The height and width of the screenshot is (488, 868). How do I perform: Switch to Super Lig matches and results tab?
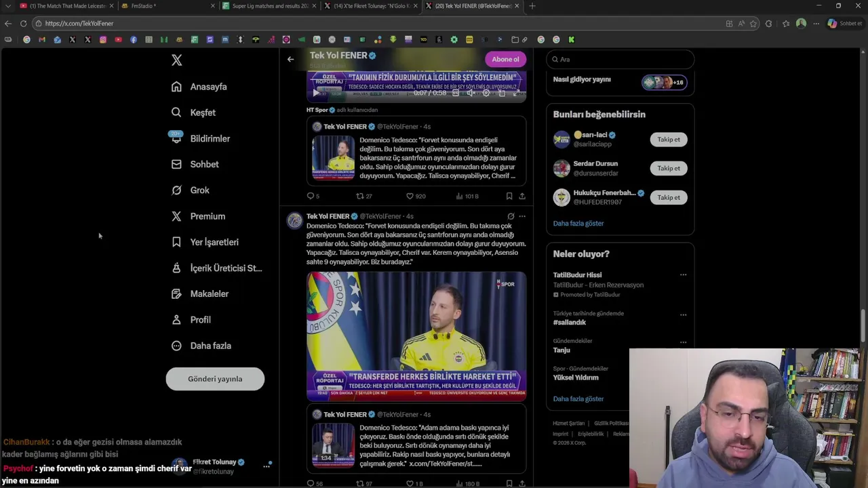[269, 6]
